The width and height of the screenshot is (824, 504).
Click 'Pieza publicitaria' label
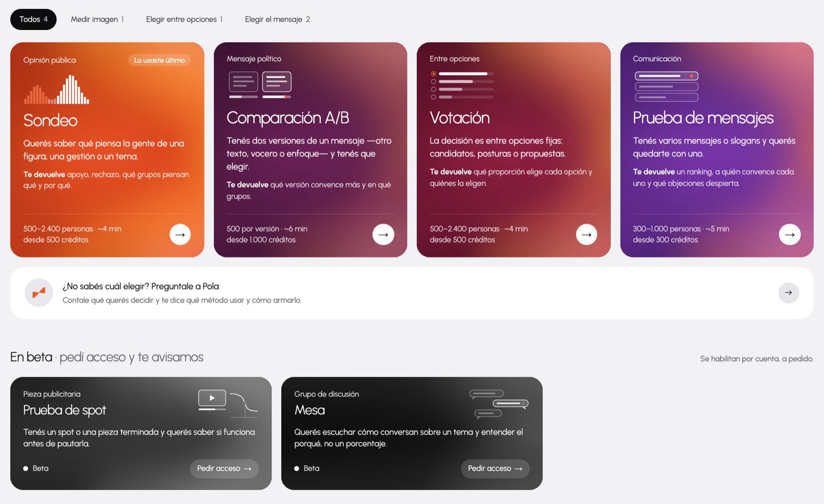pyautogui.click(x=51, y=394)
